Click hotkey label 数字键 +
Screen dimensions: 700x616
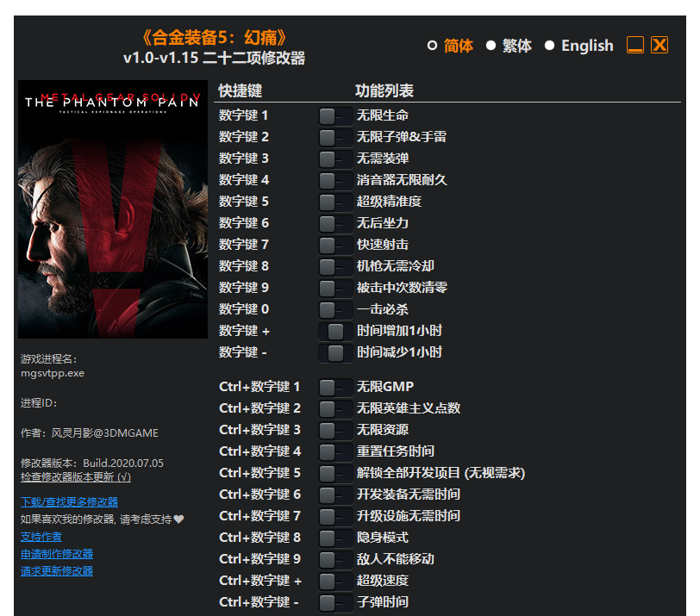[x=244, y=331]
